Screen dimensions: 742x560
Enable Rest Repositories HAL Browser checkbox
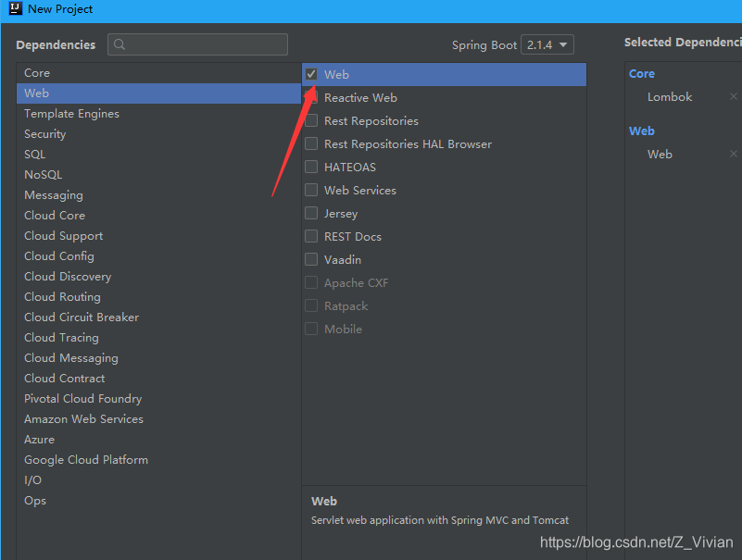311,143
